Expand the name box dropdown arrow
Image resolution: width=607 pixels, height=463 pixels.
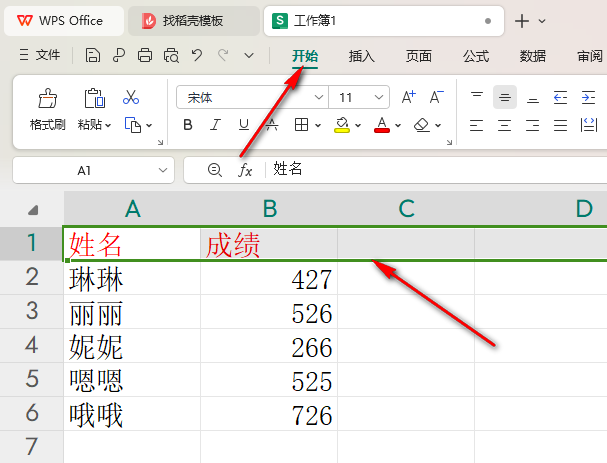point(163,170)
